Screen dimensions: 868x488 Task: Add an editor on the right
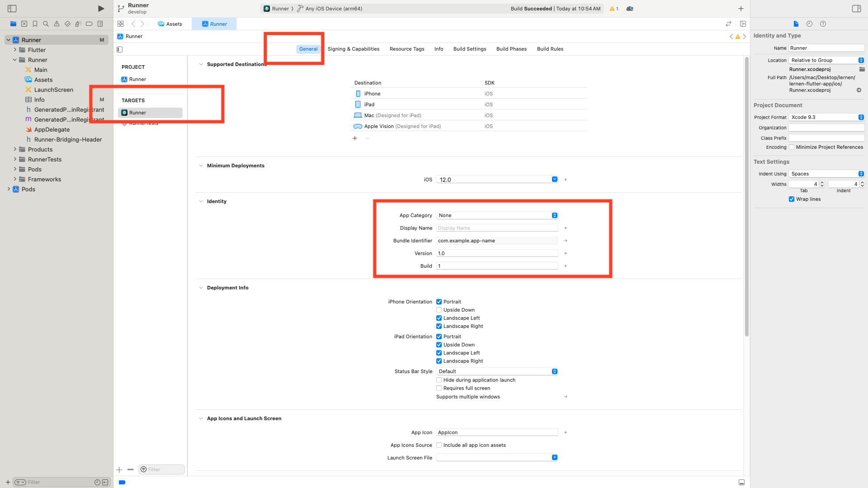click(743, 24)
